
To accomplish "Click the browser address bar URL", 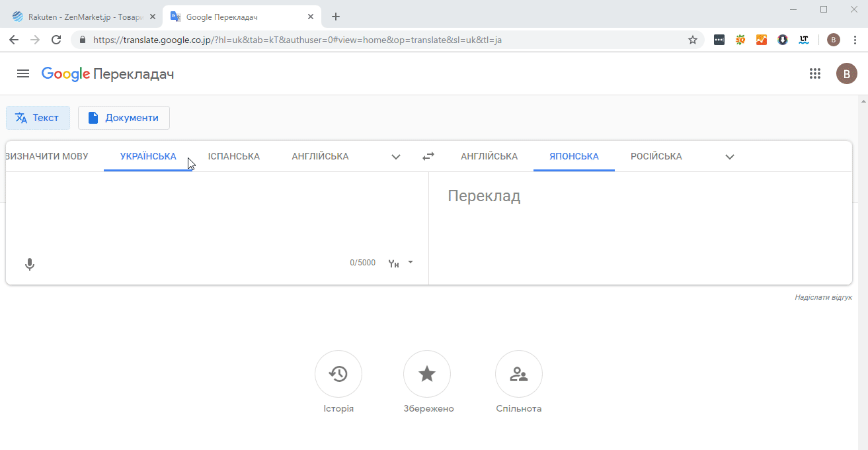I will [297, 40].
